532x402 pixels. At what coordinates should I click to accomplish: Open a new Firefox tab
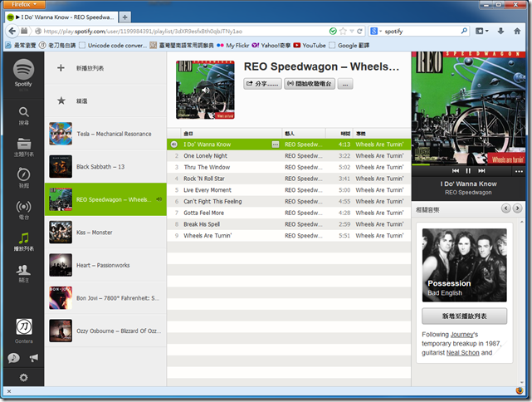point(124,17)
